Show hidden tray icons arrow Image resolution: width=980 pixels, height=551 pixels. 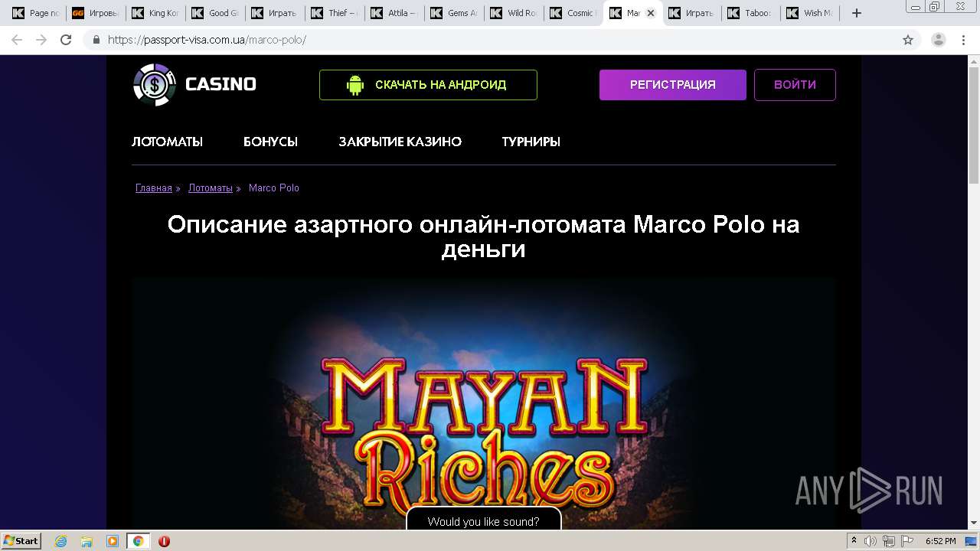point(854,541)
